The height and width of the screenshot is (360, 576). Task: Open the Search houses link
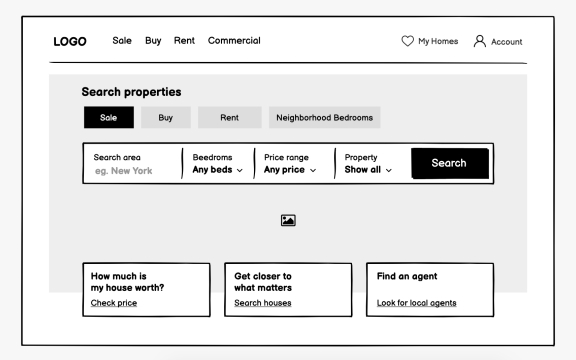point(263,303)
